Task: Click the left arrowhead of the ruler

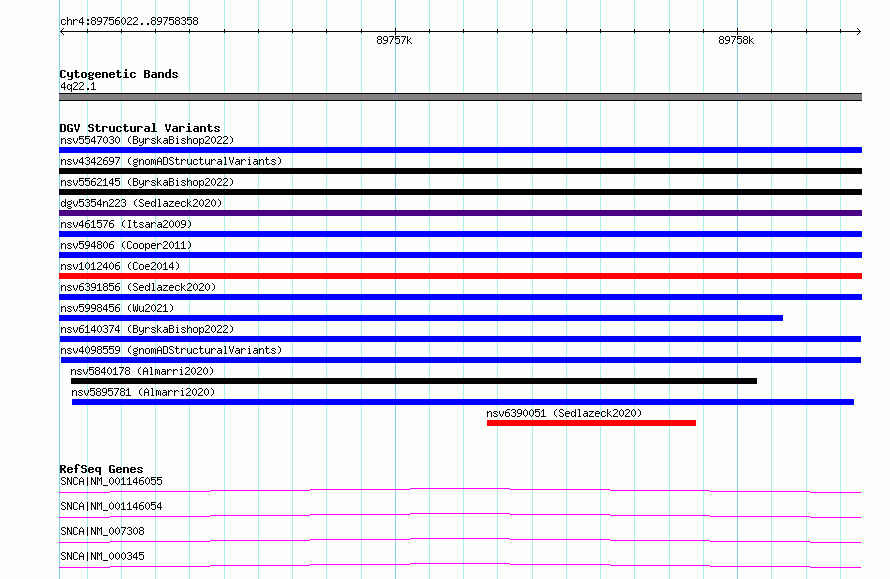Action: [62, 31]
